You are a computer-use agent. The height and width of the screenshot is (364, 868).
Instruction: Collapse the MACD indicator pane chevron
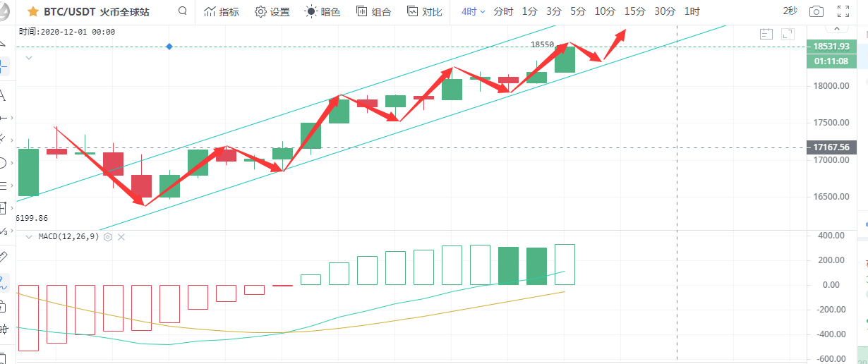[29, 237]
